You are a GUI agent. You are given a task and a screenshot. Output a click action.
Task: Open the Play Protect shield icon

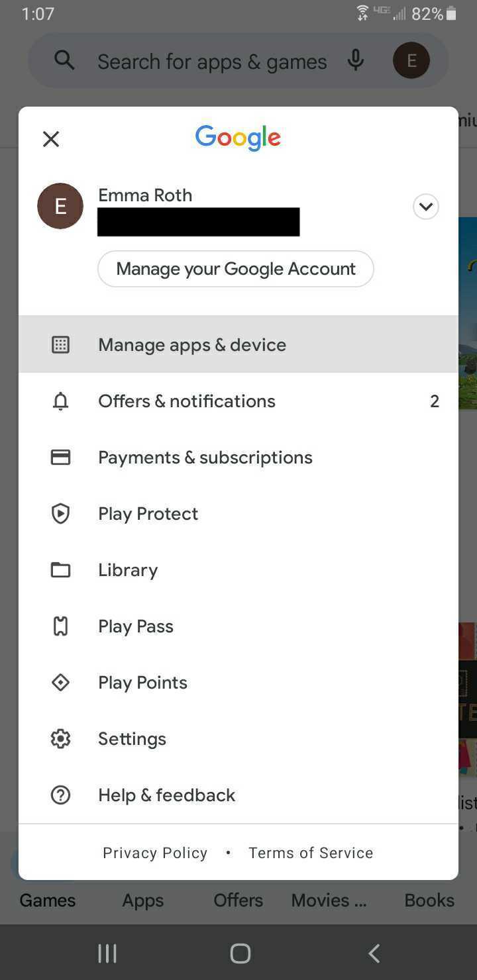click(x=60, y=514)
